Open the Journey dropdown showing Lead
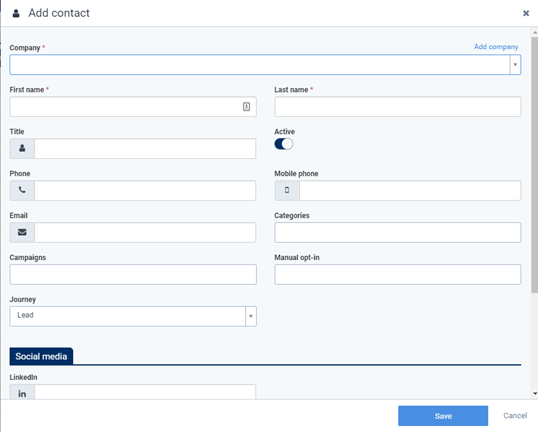This screenshot has height=433, width=538. [x=133, y=316]
